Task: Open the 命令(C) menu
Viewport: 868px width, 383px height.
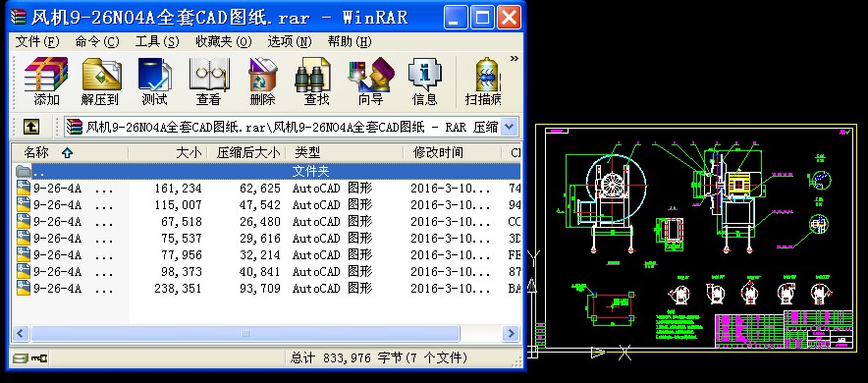Action: (97, 41)
